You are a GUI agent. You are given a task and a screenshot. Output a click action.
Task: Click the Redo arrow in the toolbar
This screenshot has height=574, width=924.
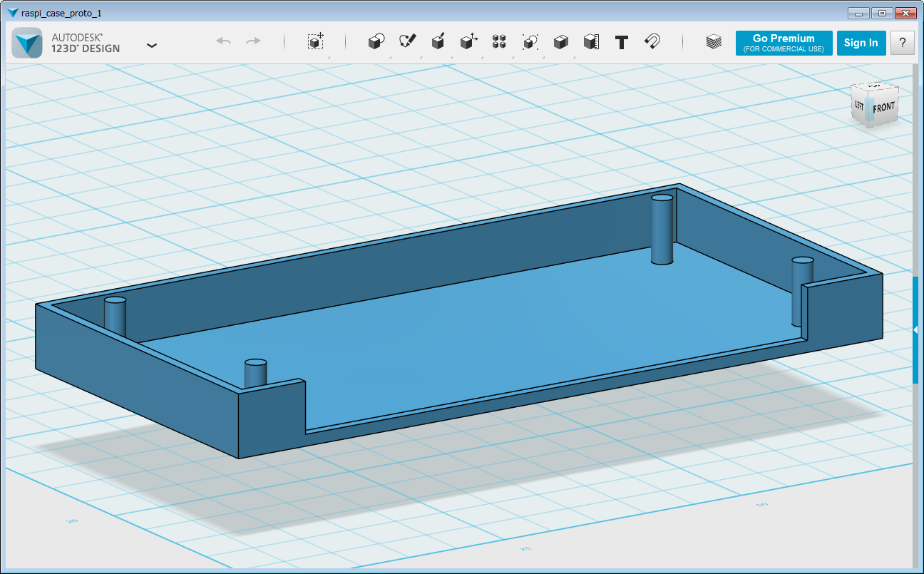253,42
